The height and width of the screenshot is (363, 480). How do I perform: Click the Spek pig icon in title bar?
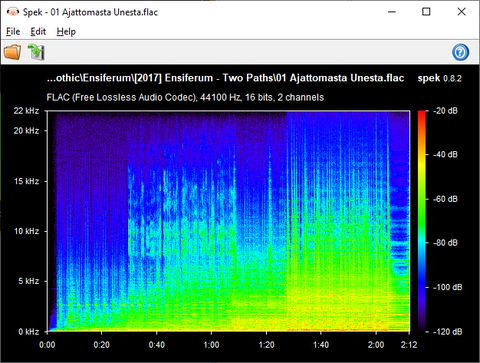pyautogui.click(x=13, y=12)
